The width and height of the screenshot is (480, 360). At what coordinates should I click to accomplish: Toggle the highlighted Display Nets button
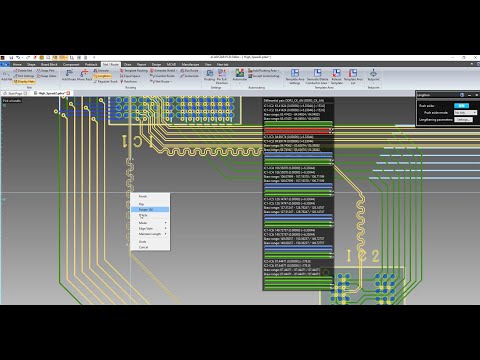point(24,81)
